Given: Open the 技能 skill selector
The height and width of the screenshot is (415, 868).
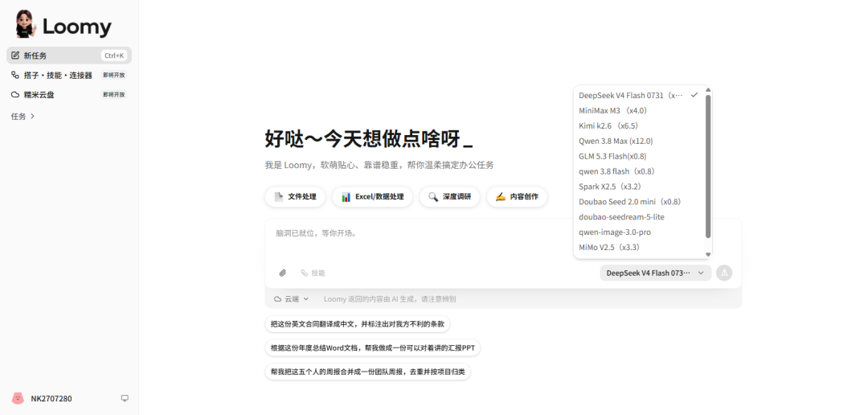Looking at the screenshot, I should pyautogui.click(x=313, y=273).
